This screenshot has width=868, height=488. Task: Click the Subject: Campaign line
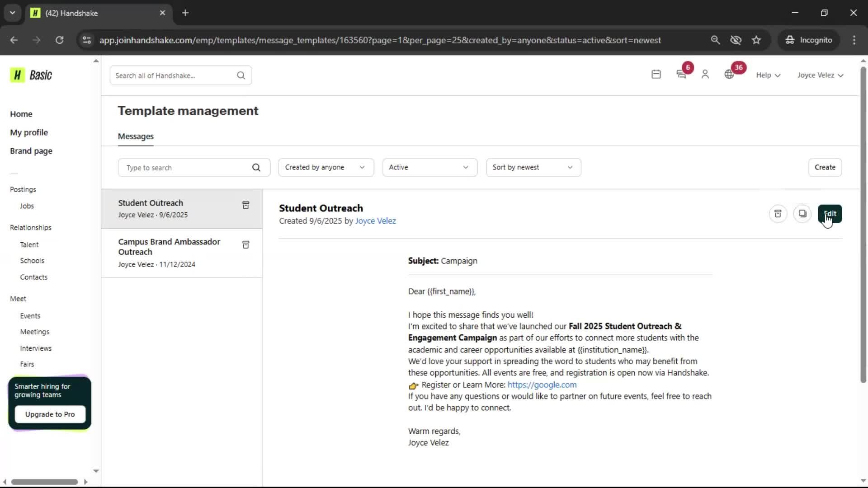[x=443, y=261]
